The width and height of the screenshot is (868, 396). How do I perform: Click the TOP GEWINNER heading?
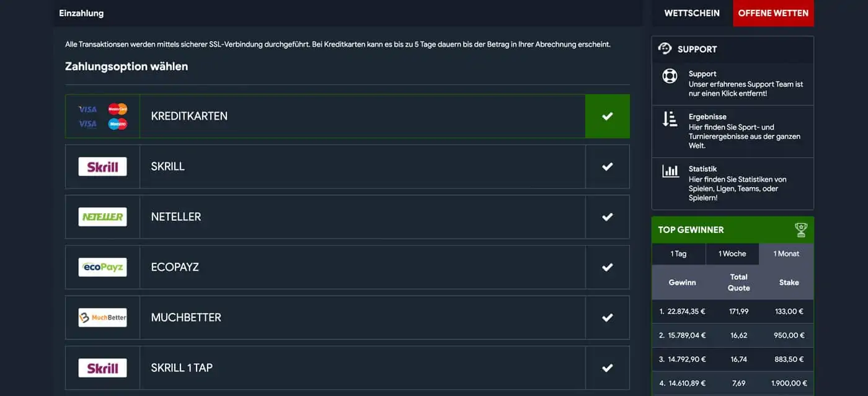pos(691,229)
